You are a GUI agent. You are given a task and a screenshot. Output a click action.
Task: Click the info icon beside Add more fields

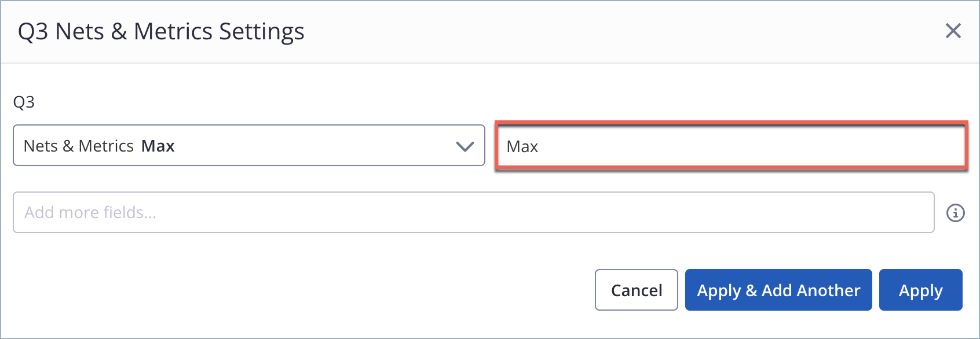tap(956, 212)
